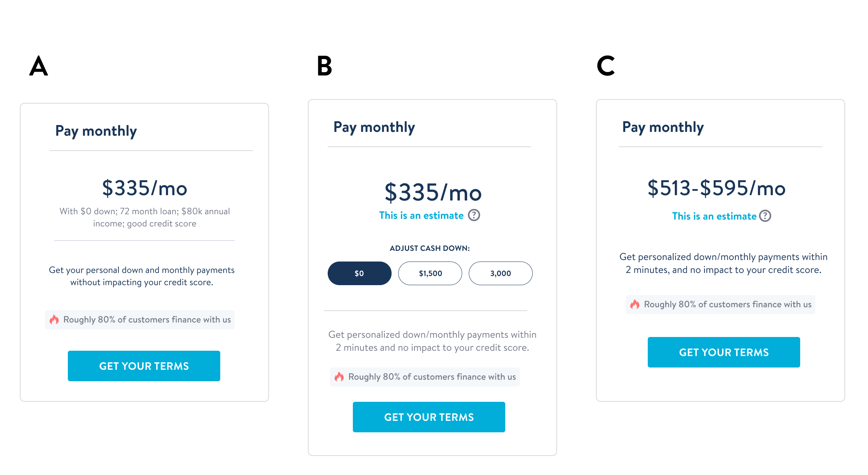Click 'This is an estimate' in card C

[x=714, y=216]
